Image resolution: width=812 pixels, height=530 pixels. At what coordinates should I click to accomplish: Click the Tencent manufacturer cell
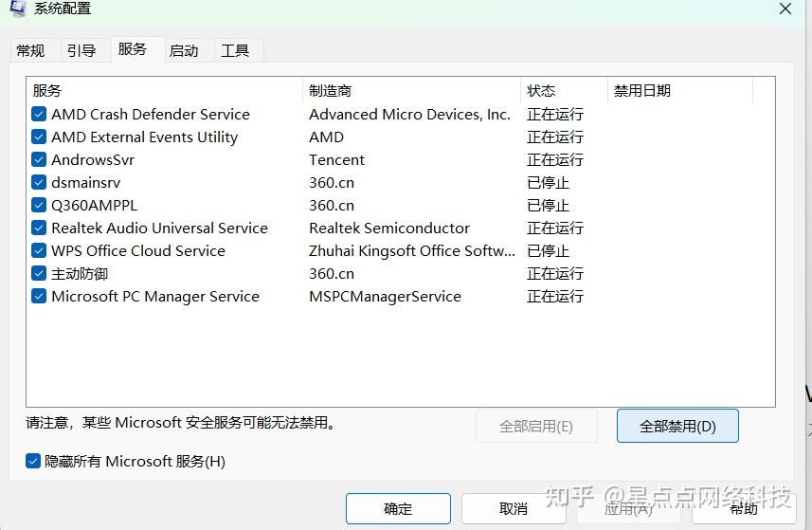336,159
